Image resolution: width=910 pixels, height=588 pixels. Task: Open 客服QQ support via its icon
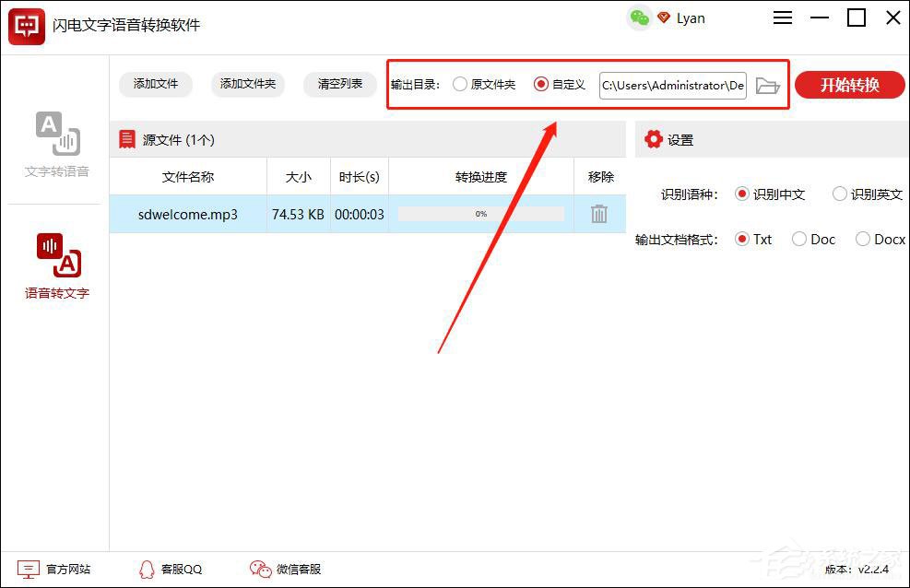tap(146, 569)
